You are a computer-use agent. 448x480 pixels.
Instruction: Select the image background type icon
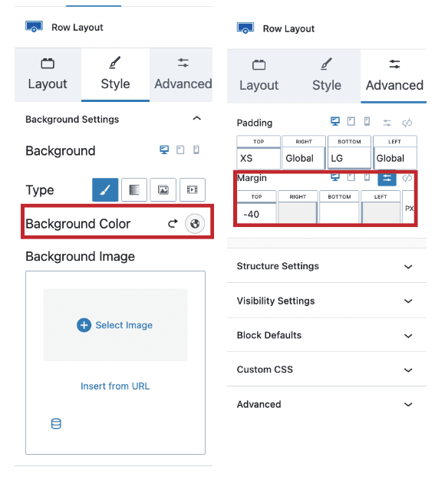click(163, 190)
